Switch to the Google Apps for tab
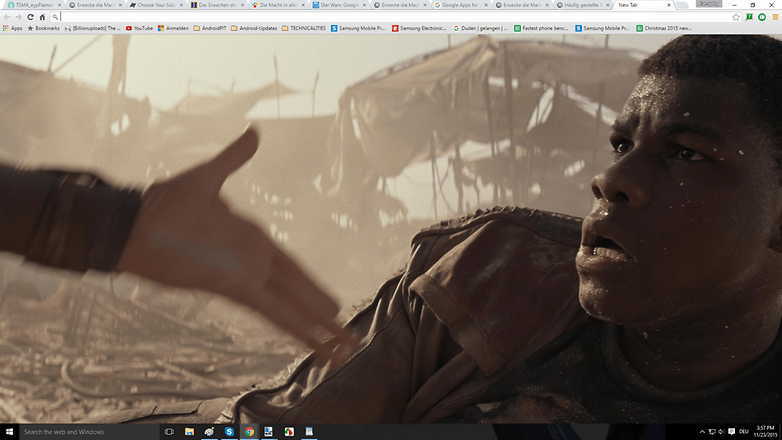The height and width of the screenshot is (440, 782). pos(459,5)
